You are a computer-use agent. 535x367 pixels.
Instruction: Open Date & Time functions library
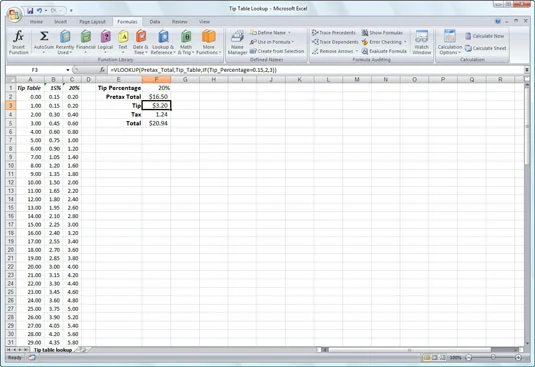140,42
